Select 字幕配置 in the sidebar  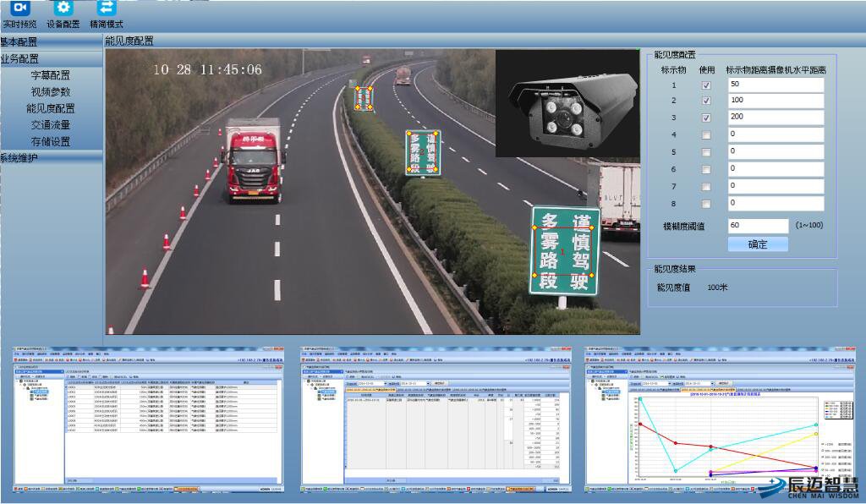pyautogui.click(x=50, y=75)
